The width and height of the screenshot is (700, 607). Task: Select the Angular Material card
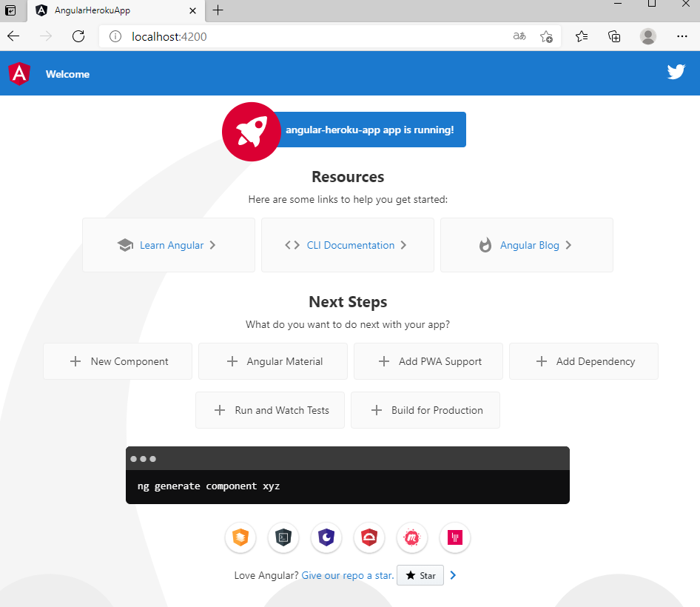click(x=273, y=361)
